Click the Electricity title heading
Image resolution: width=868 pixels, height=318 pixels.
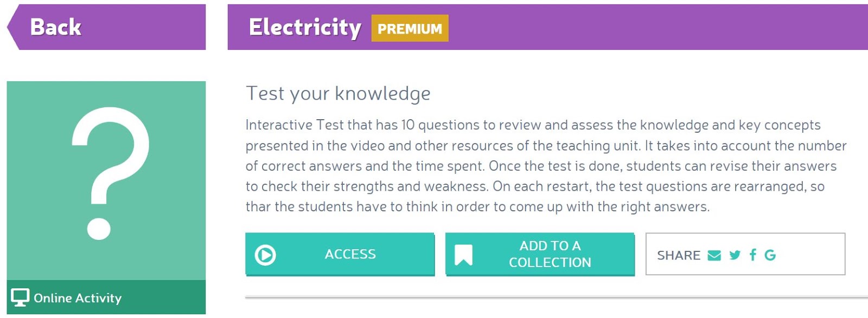(305, 27)
